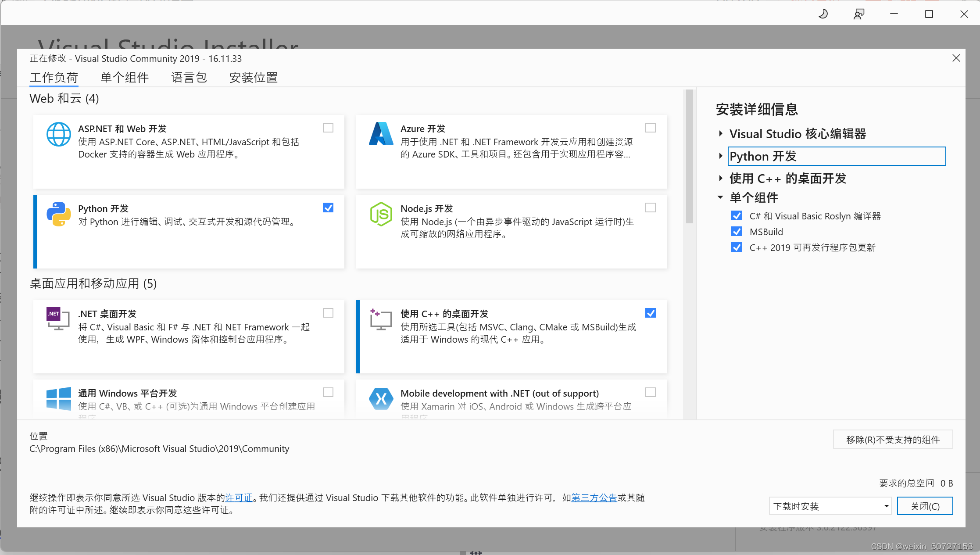Switch to the 工作负荷 tab

click(54, 78)
